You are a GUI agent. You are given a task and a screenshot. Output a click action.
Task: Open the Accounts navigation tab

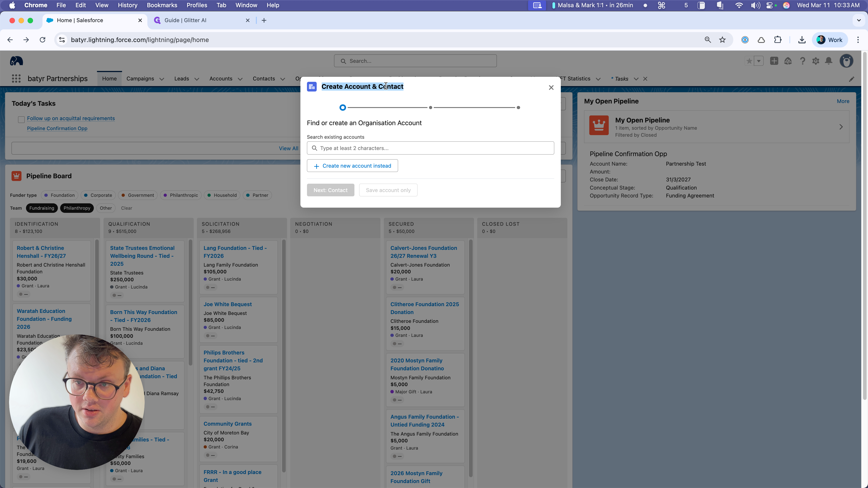click(221, 78)
